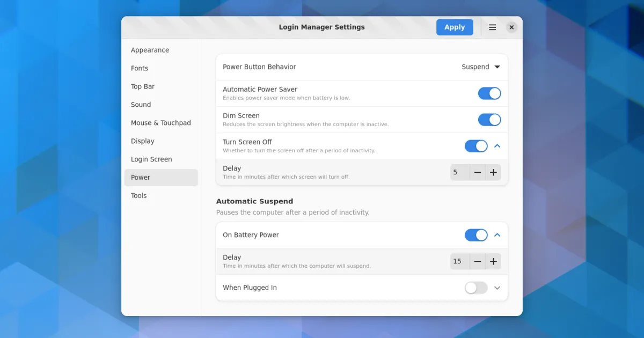The height and width of the screenshot is (338, 644).
Task: Close the Login Manager Settings window
Action: coord(511,27)
